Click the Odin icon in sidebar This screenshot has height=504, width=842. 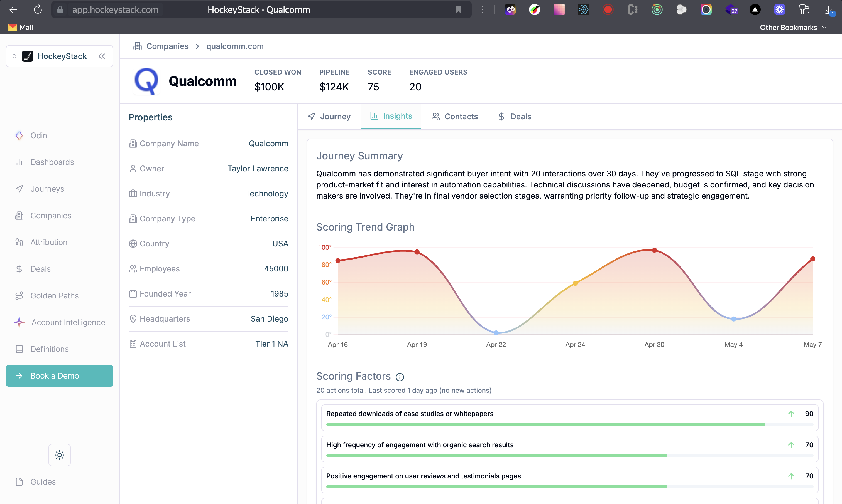[x=19, y=135]
